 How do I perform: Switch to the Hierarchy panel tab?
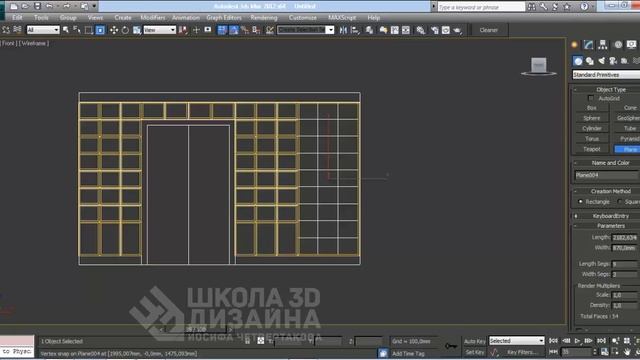coord(603,45)
